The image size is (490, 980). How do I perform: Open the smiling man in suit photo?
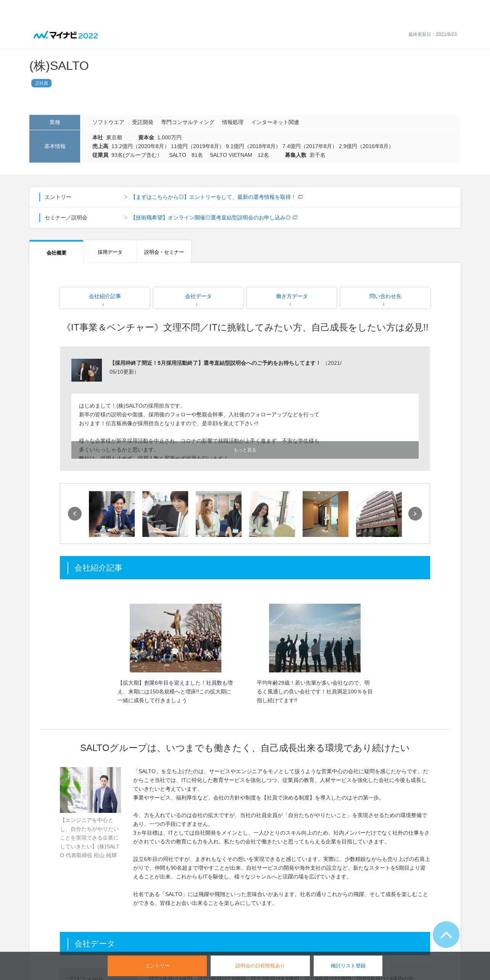112,514
